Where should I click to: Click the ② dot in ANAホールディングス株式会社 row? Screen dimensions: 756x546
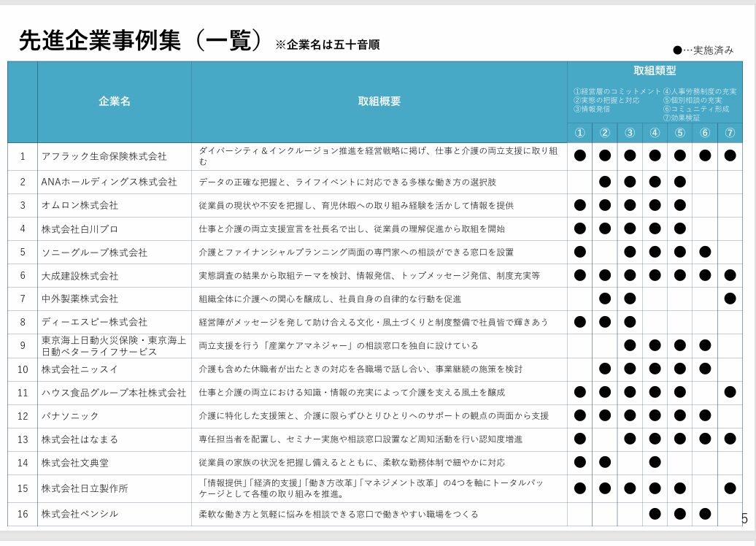pyautogui.click(x=605, y=182)
